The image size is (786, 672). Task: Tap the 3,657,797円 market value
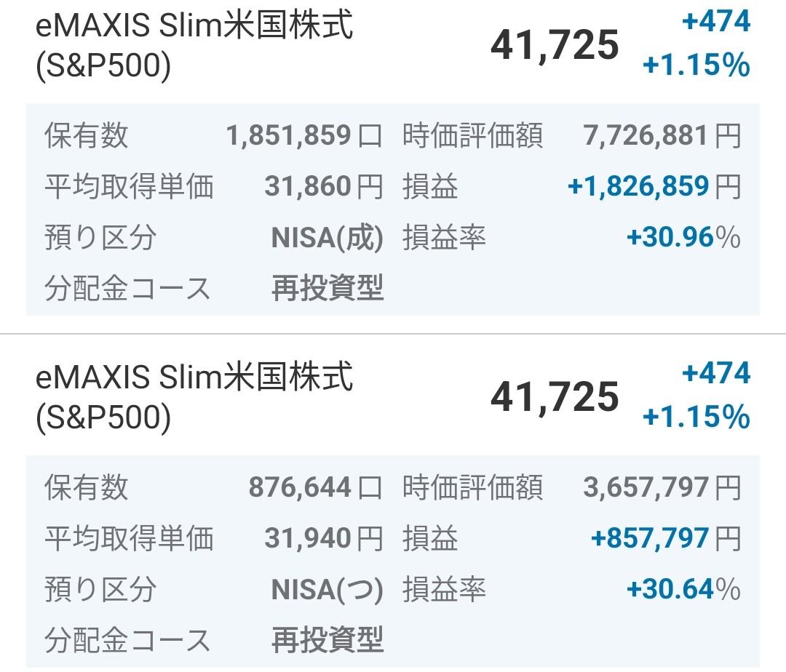(x=662, y=488)
